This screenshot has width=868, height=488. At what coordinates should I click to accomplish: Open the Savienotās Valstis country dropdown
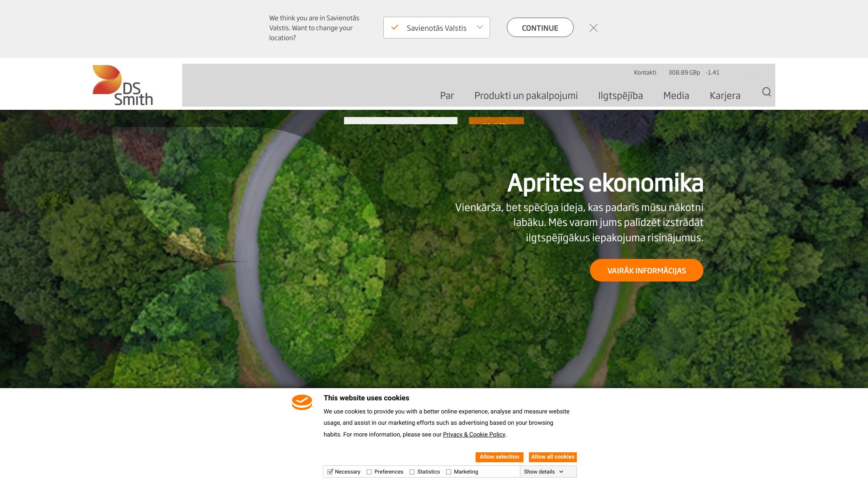pyautogui.click(x=436, y=28)
